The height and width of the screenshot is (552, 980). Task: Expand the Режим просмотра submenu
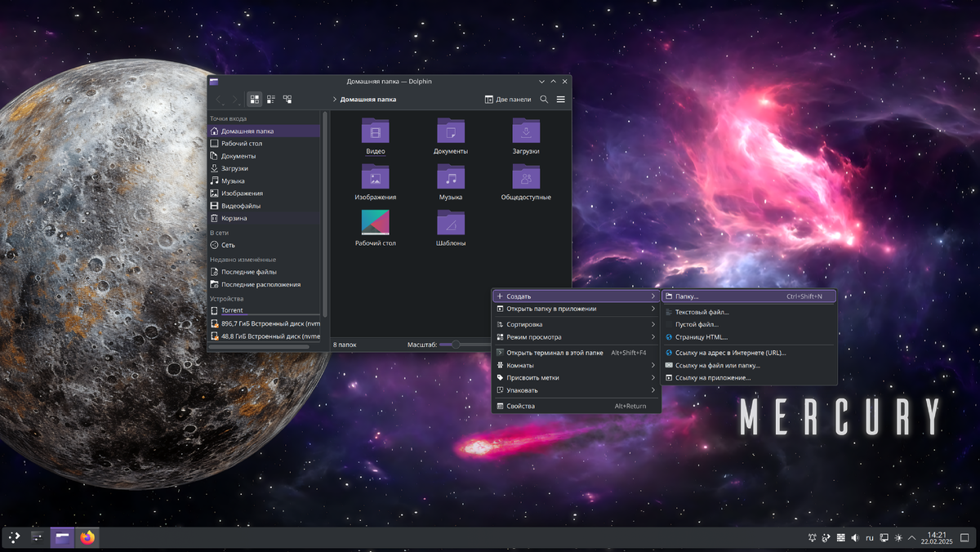coord(576,336)
